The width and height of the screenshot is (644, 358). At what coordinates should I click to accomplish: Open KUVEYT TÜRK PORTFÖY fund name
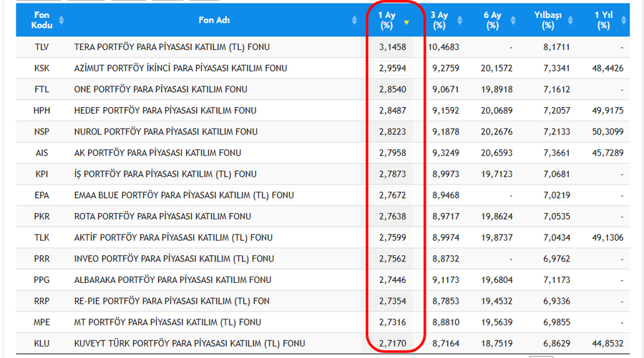(189, 343)
